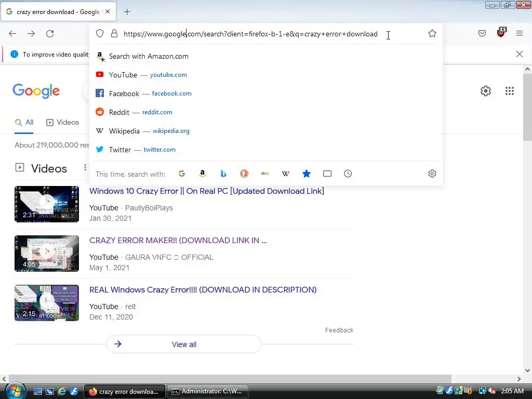The height and width of the screenshot is (399, 532).
Task: Open the Google apps grid
Action: pyautogui.click(x=510, y=91)
